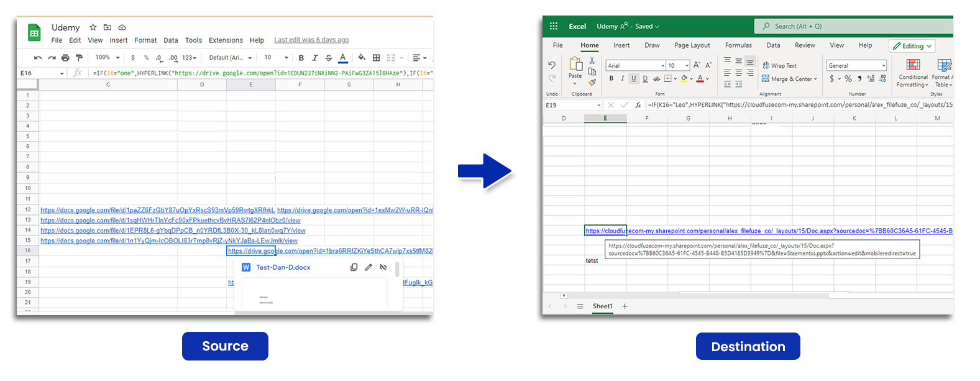The height and width of the screenshot is (381, 980).
Task: Click the undo arrow in Google Sheets toolbar
Action: click(x=38, y=58)
